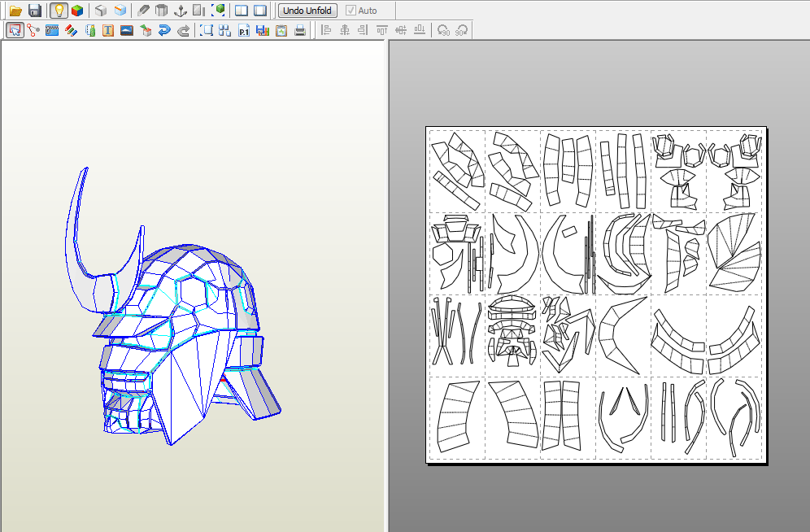
Task: Click the align horizontal center icon
Action: (x=345, y=30)
